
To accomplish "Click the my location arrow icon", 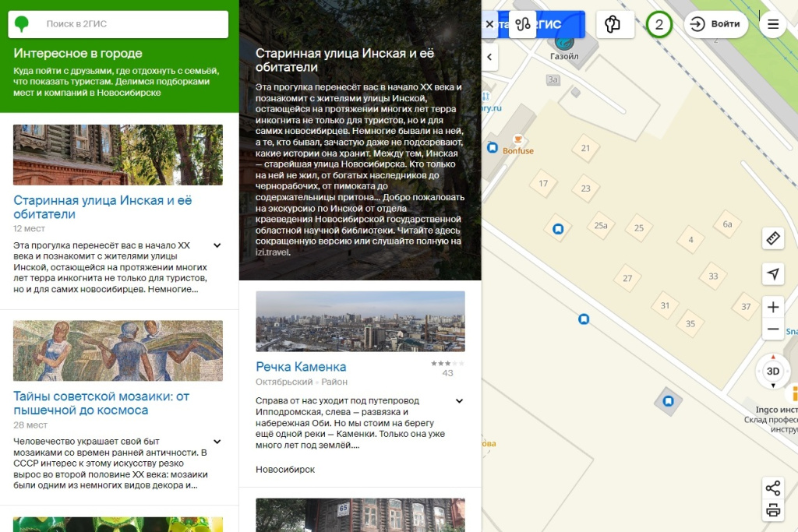I will tap(773, 273).
